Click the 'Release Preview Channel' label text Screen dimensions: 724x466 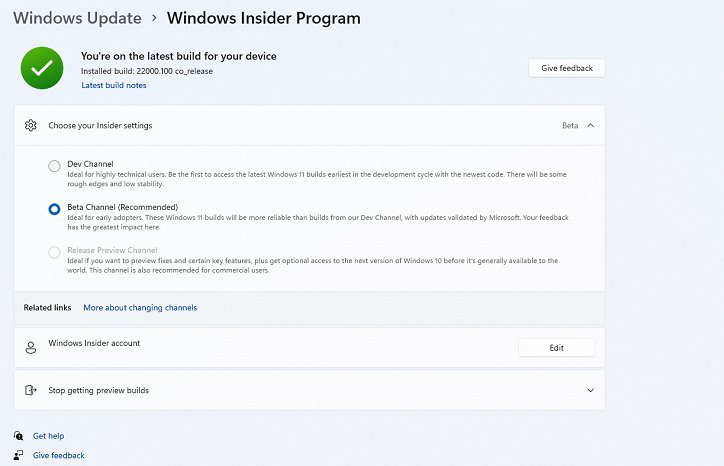click(x=112, y=250)
